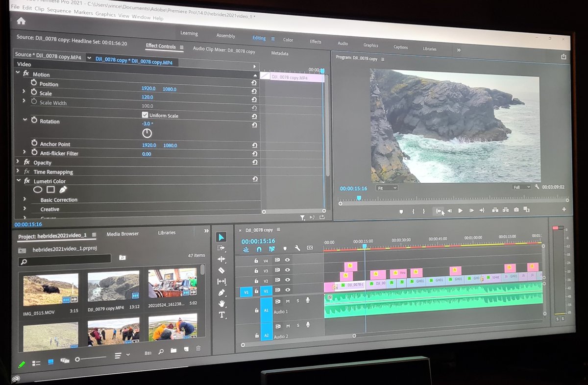588x385 pixels.
Task: Open the Graphics menu in menu bar
Action: tap(105, 14)
